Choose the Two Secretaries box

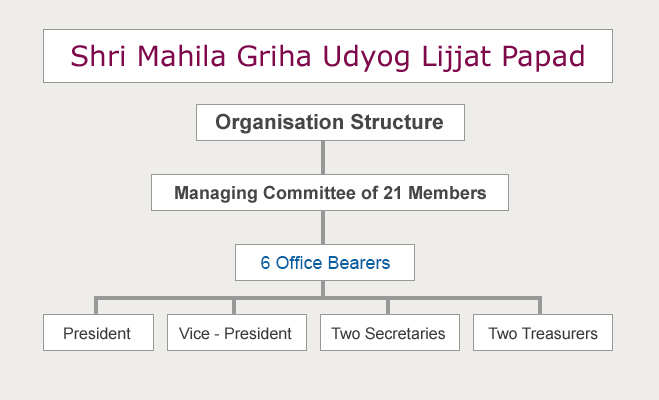(x=388, y=333)
